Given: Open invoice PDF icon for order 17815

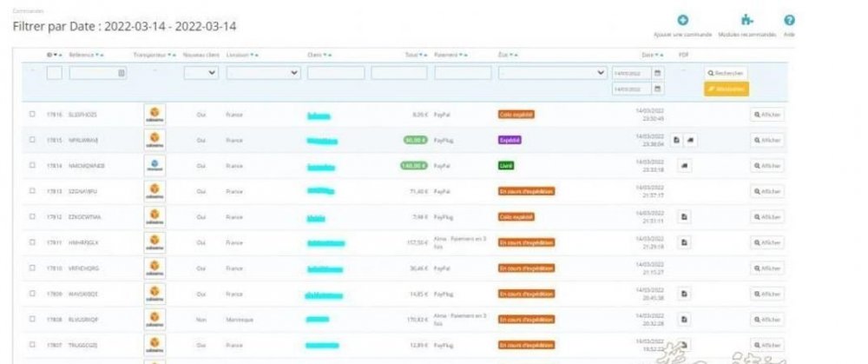Looking at the screenshot, I should 676,140.
